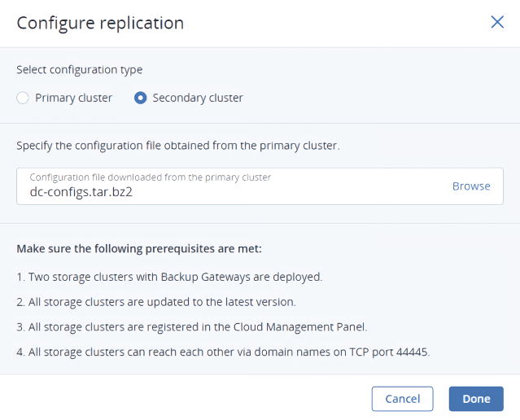Image resolution: width=520 pixels, height=420 pixels.
Task: Click the 'Configuration file downloaded' field label
Action: 150,177
